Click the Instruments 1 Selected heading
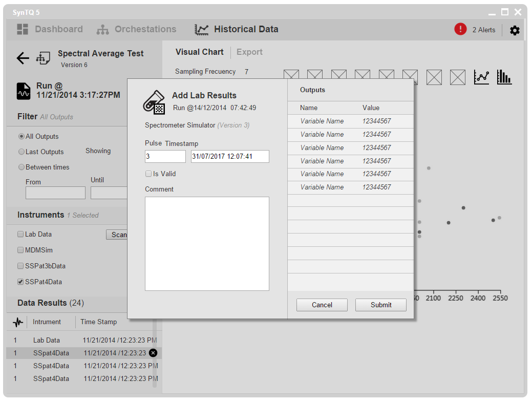532x402 pixels. point(58,215)
